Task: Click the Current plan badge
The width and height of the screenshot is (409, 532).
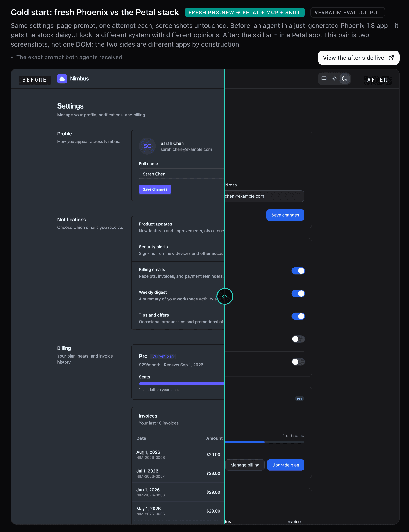Action: click(x=163, y=356)
